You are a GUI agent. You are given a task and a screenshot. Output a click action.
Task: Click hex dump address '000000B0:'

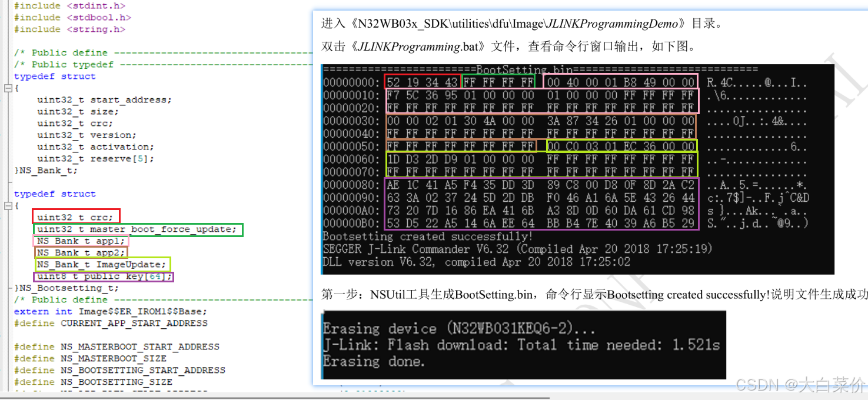352,224
